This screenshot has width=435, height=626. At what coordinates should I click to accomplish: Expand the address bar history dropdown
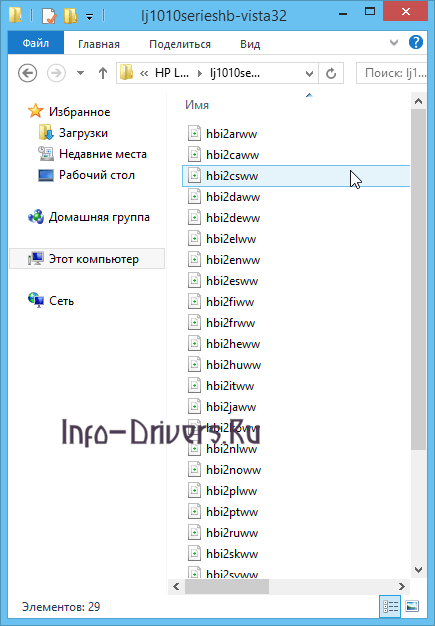(309, 73)
